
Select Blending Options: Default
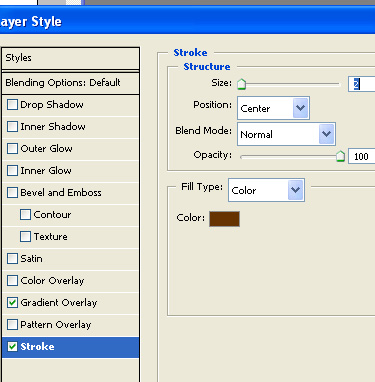click(x=70, y=83)
